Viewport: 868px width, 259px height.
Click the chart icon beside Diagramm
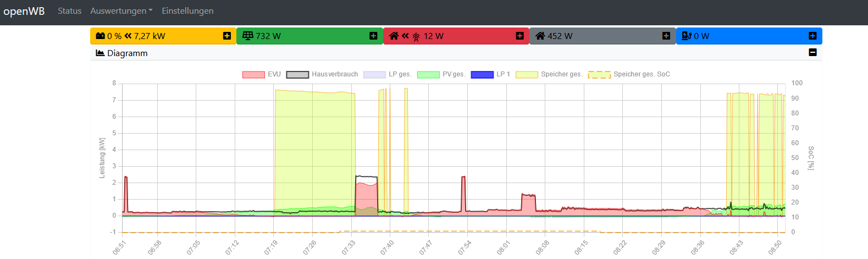[x=100, y=53]
